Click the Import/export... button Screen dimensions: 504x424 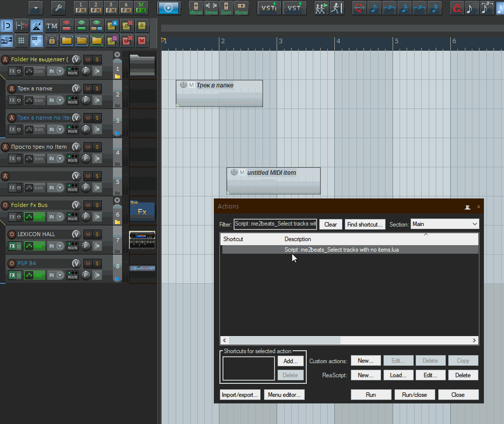point(240,395)
